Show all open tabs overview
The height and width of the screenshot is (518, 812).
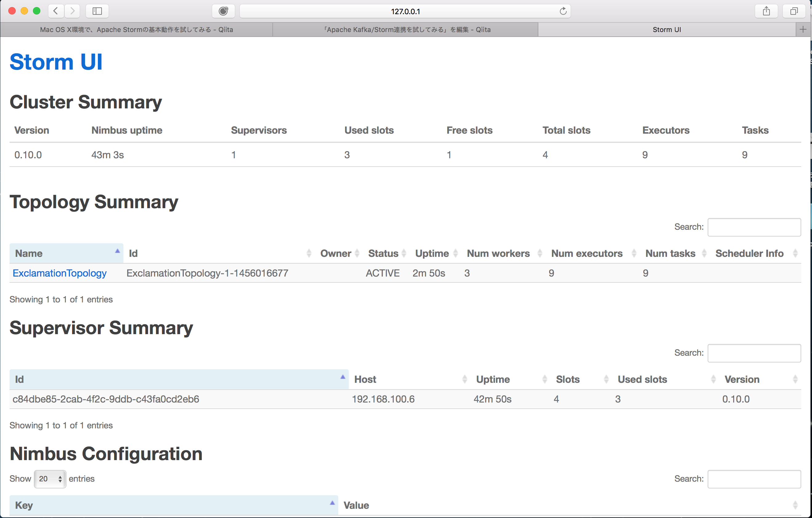pos(794,11)
